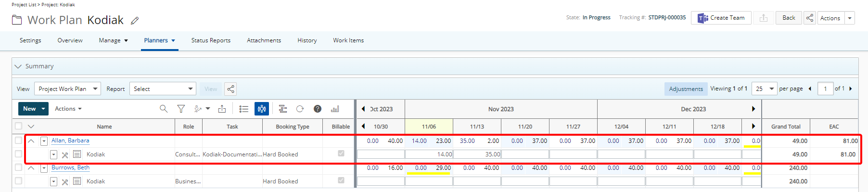Open the filter funnel tool
The image size is (868, 192).
pos(181,109)
